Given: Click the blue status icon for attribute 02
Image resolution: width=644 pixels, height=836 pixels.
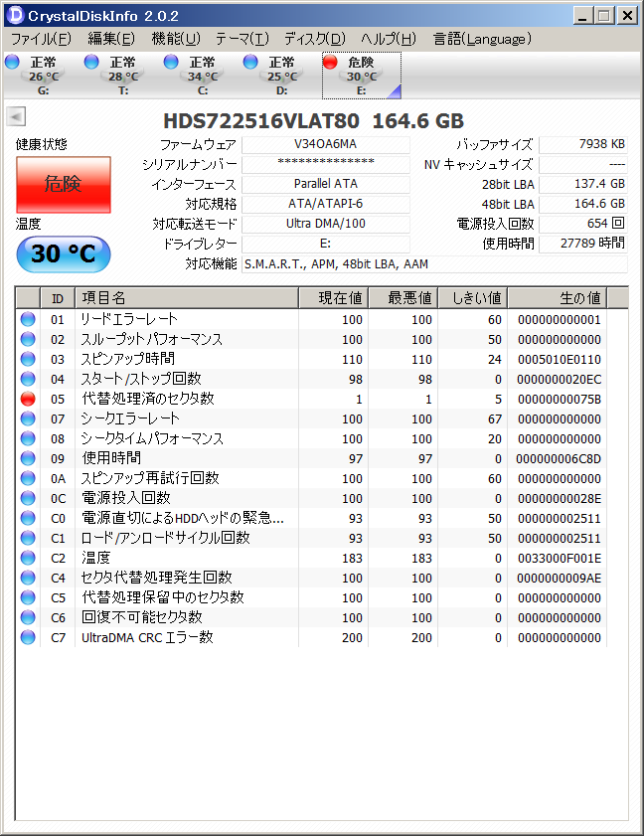Looking at the screenshot, I should pos(28,339).
